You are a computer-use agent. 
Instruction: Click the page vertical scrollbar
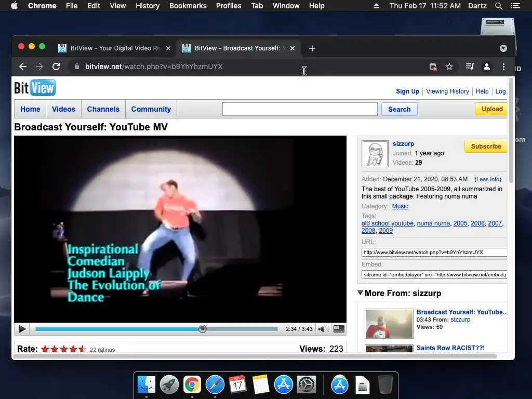[x=511, y=130]
